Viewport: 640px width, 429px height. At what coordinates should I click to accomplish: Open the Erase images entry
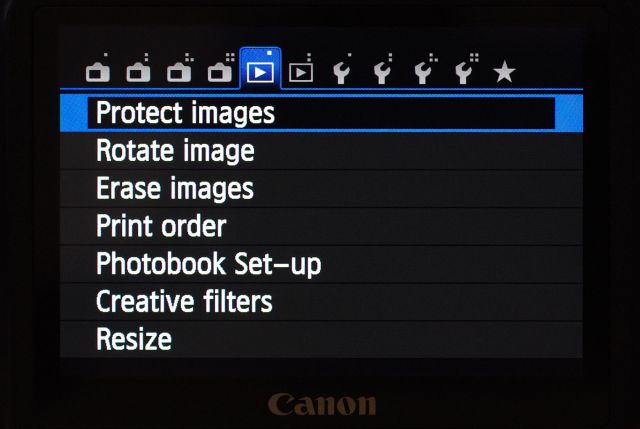click(175, 188)
